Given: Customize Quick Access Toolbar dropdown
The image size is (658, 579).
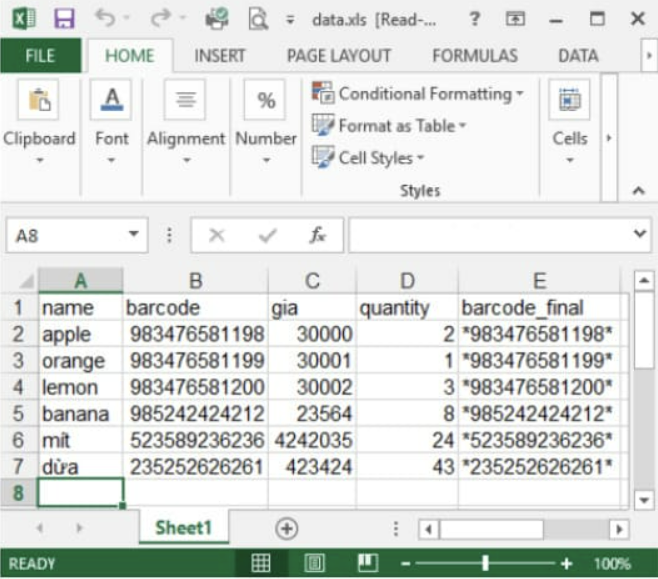Looking at the screenshot, I should point(290,20).
